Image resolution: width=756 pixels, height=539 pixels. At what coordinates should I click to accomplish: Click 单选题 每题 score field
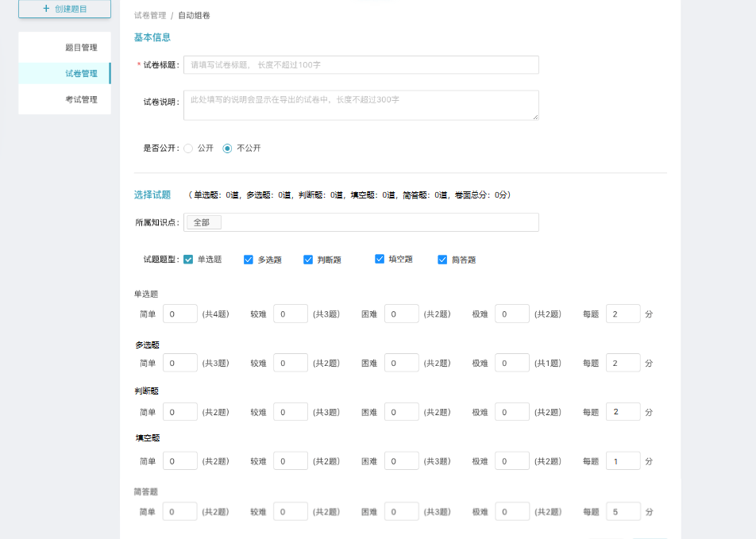[623, 314]
